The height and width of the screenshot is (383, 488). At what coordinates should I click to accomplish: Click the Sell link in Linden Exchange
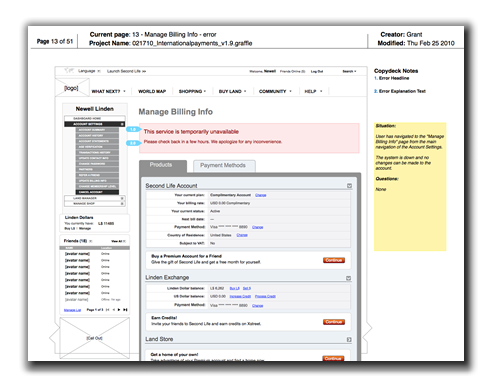coord(247,288)
